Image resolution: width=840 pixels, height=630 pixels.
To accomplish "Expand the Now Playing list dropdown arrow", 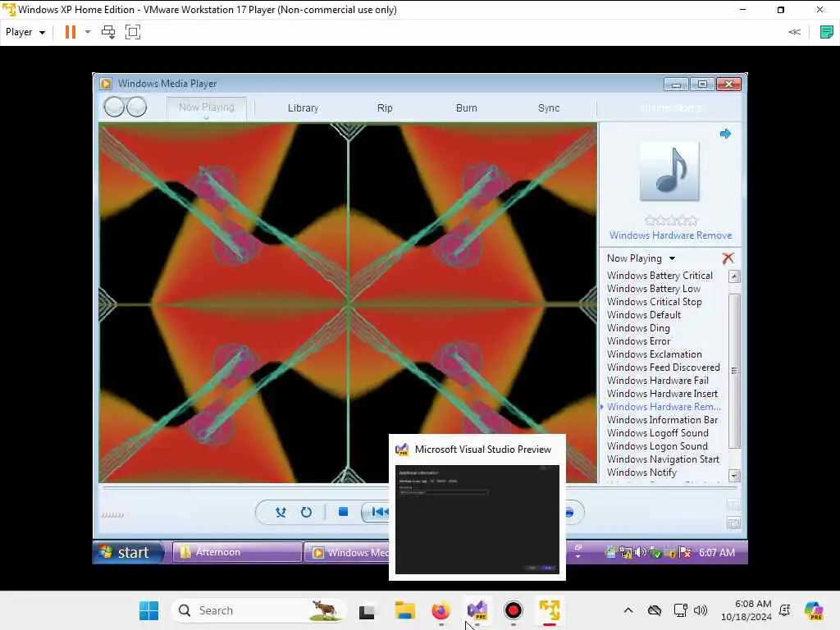I will [672, 258].
